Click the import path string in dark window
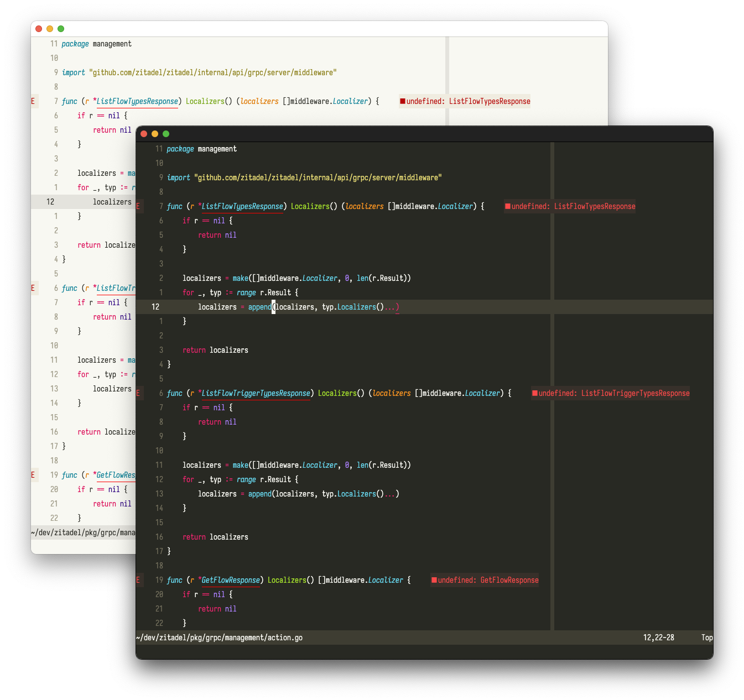Image resolution: width=744 pixels, height=700 pixels. (x=318, y=177)
